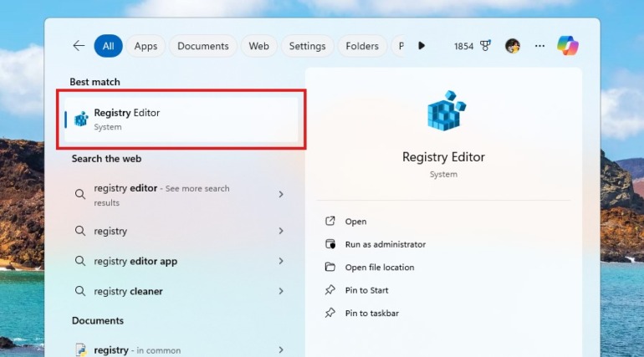Click the large Registry Editor preview icon

446,111
